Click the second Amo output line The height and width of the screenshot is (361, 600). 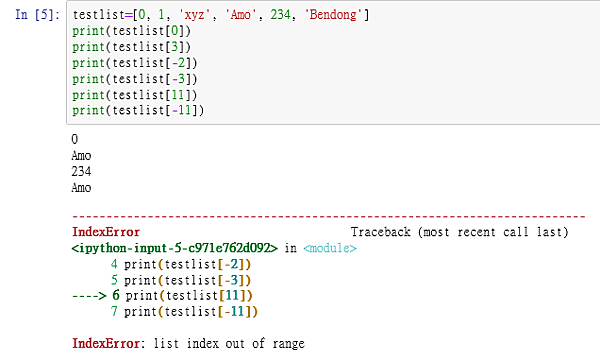click(x=81, y=188)
